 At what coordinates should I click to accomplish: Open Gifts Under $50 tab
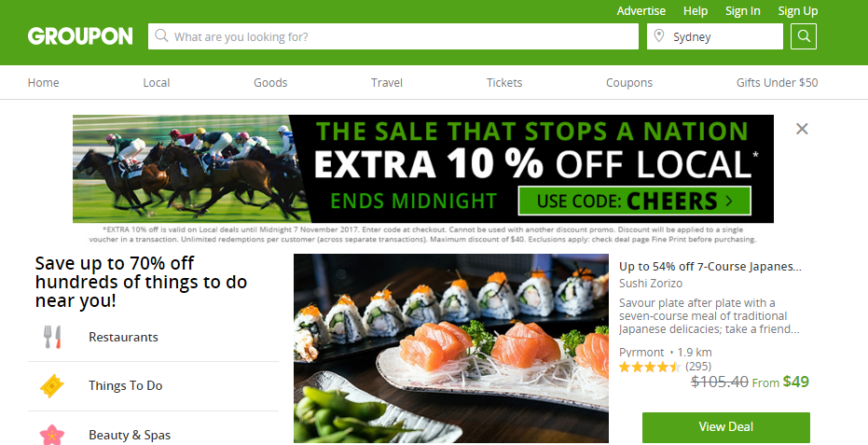click(x=777, y=83)
